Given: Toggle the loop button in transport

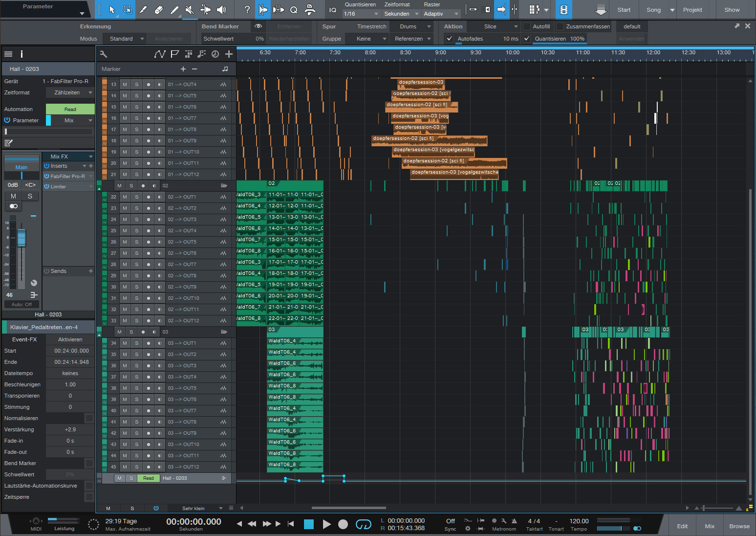Looking at the screenshot, I should 363,524.
